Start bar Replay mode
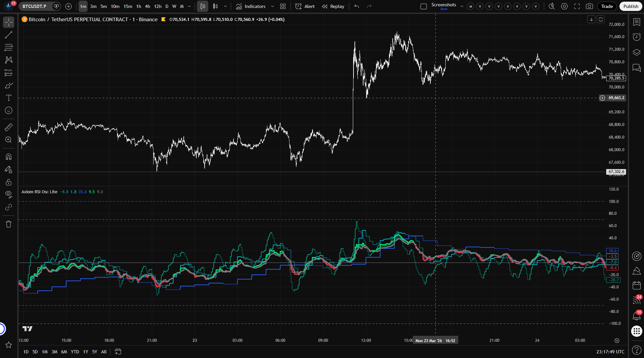Screen dimensions: 644x358 point(333,6)
